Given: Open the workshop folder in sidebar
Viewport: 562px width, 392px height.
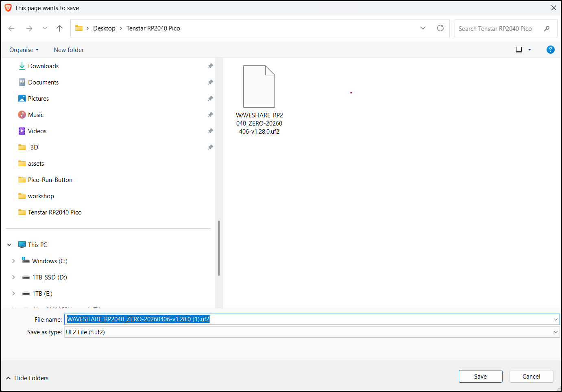Looking at the screenshot, I should 41,196.
